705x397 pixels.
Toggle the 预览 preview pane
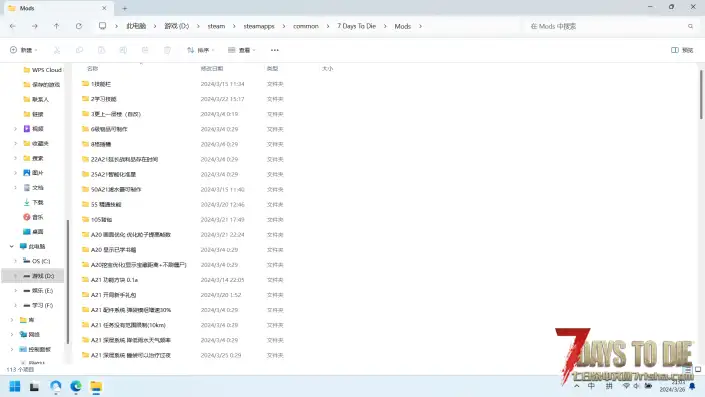pos(682,50)
